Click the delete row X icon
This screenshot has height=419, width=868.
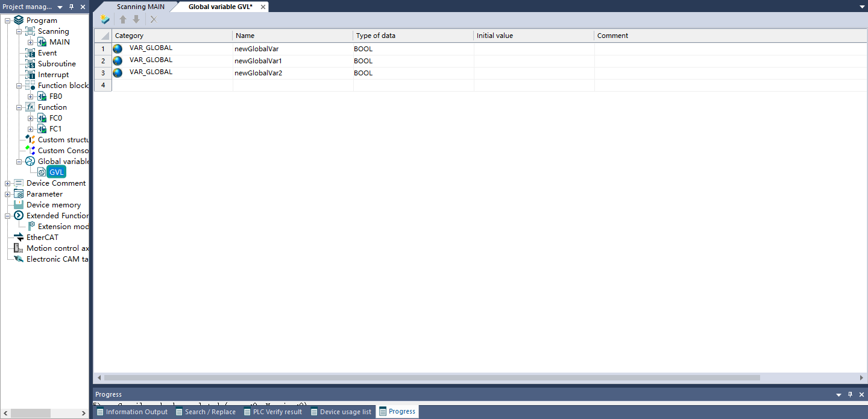coord(154,19)
